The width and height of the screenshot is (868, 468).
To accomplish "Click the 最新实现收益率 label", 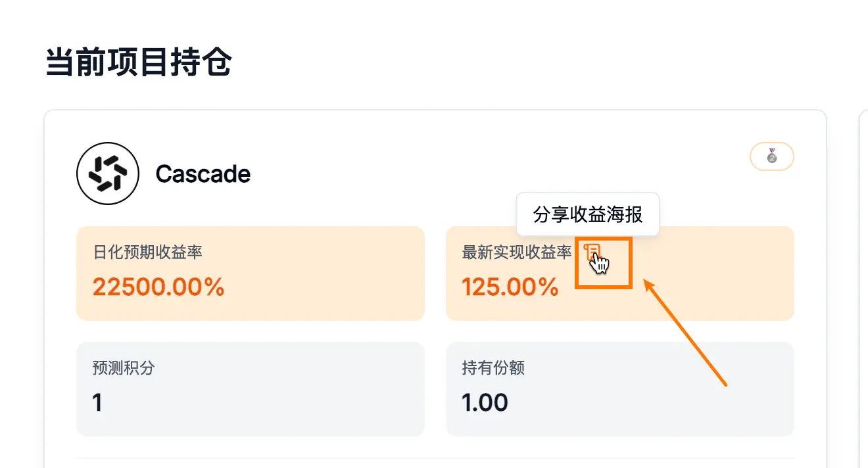I will pos(517,252).
